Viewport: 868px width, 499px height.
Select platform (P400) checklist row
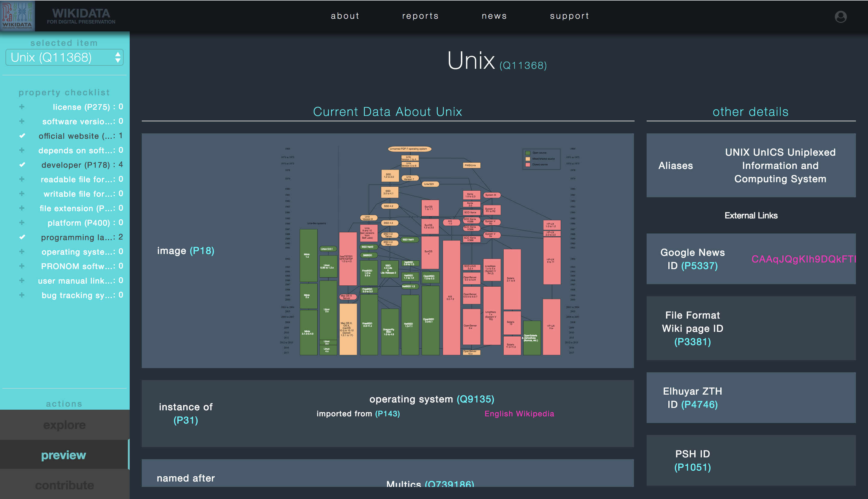pyautogui.click(x=71, y=222)
